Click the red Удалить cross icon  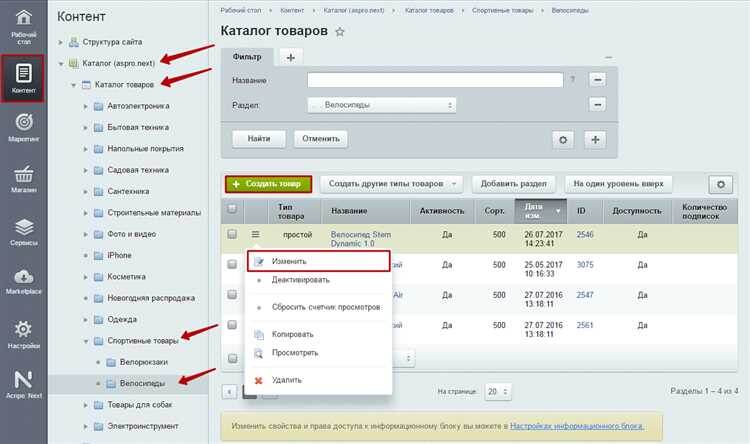tap(259, 380)
